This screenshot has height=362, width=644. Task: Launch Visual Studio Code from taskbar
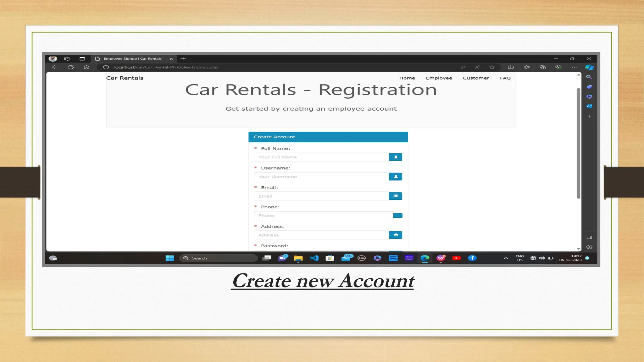[314, 258]
